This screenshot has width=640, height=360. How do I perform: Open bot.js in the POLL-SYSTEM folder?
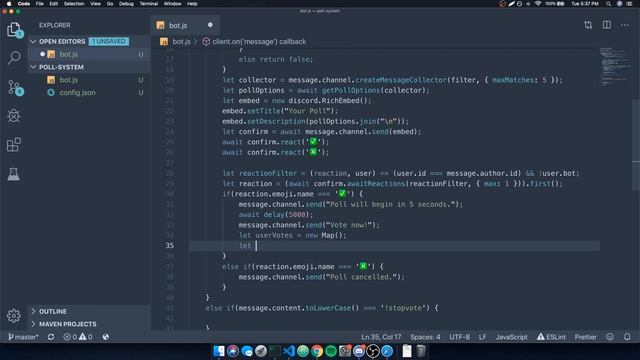[89, 80]
